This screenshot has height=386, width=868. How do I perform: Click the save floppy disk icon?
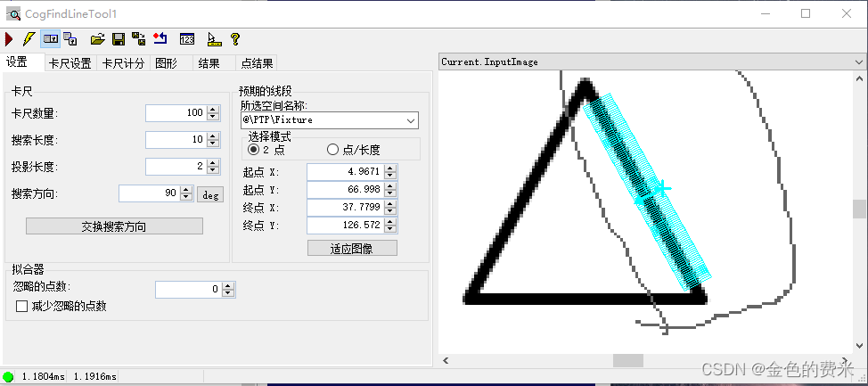pos(118,39)
